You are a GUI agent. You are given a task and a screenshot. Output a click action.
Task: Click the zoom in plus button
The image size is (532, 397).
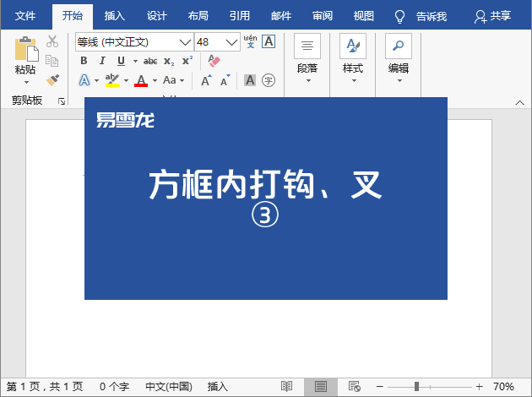pyautogui.click(x=479, y=387)
